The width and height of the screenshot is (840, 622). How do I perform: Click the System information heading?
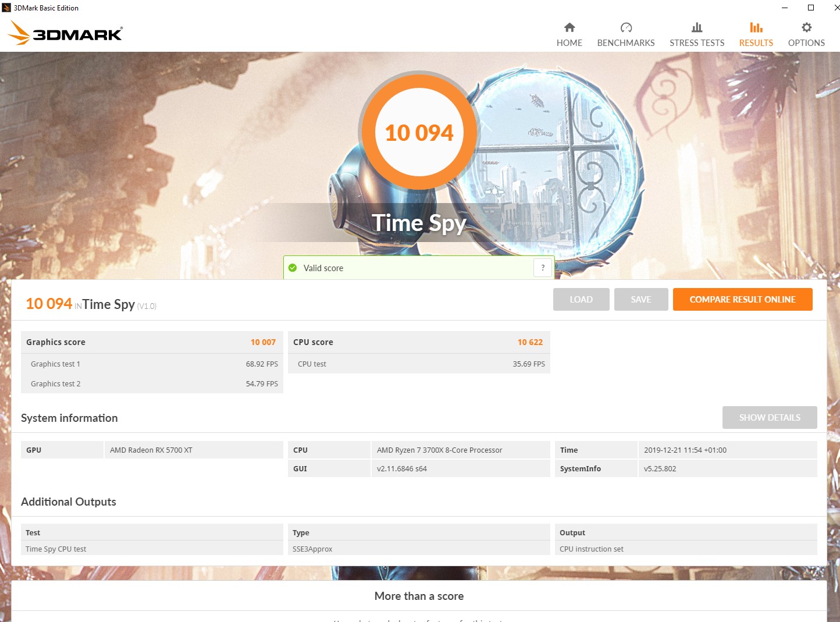click(69, 418)
